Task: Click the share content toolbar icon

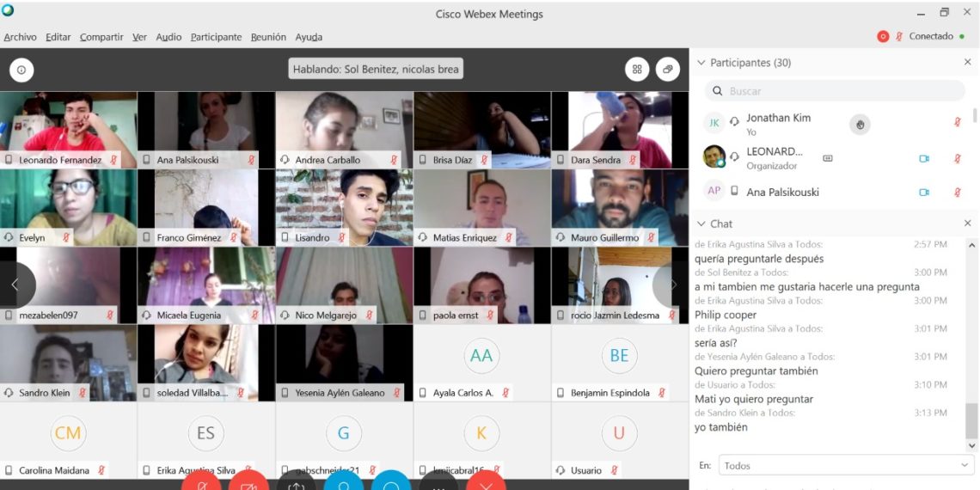Action: coord(297,482)
